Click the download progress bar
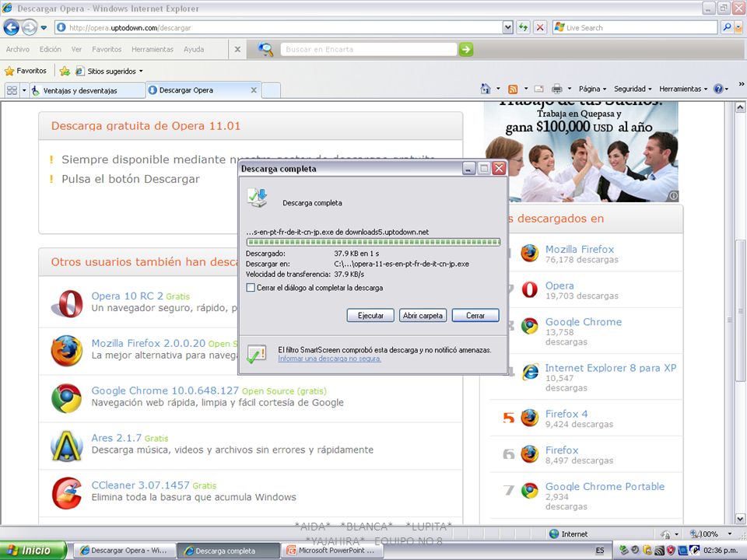The width and height of the screenshot is (747, 560). (x=373, y=242)
